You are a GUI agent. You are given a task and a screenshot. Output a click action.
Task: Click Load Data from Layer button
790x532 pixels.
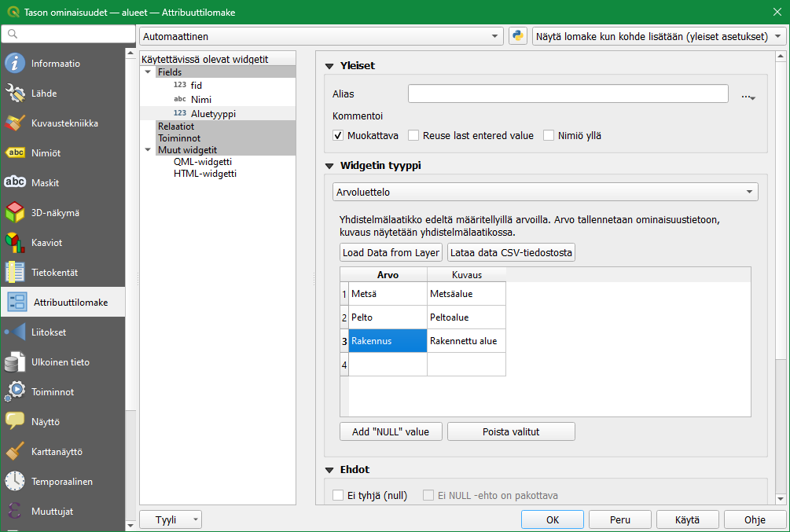(x=391, y=252)
